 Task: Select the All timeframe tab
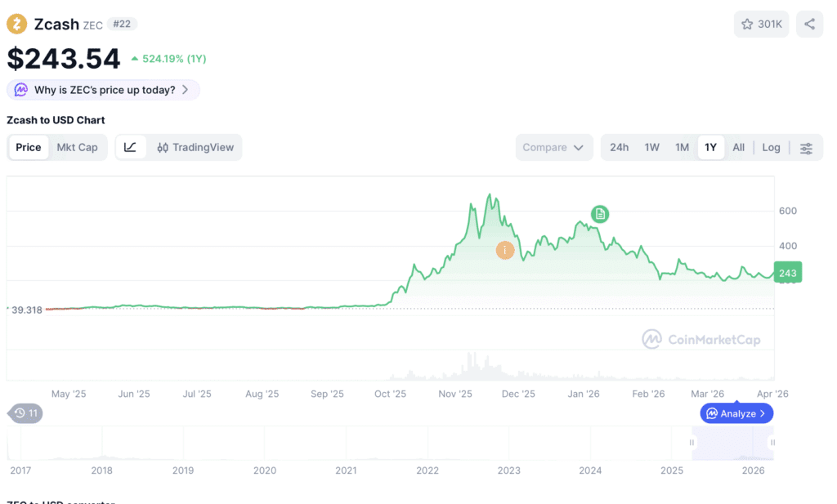point(738,147)
